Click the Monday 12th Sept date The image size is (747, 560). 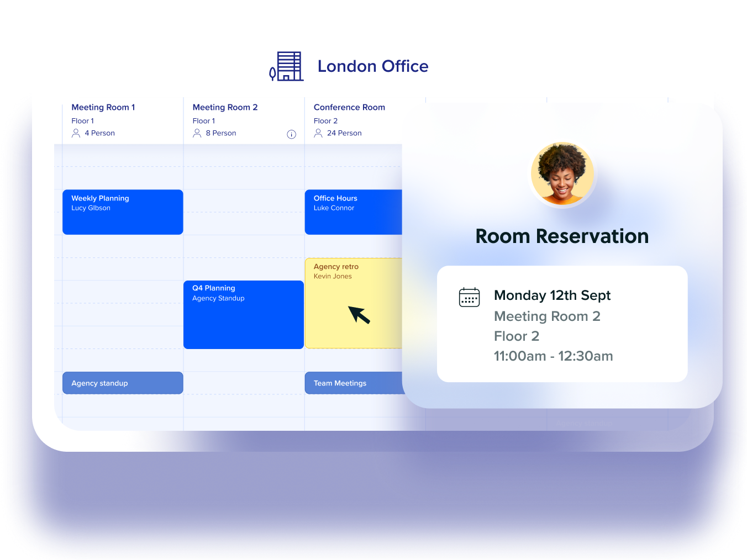[x=552, y=295]
